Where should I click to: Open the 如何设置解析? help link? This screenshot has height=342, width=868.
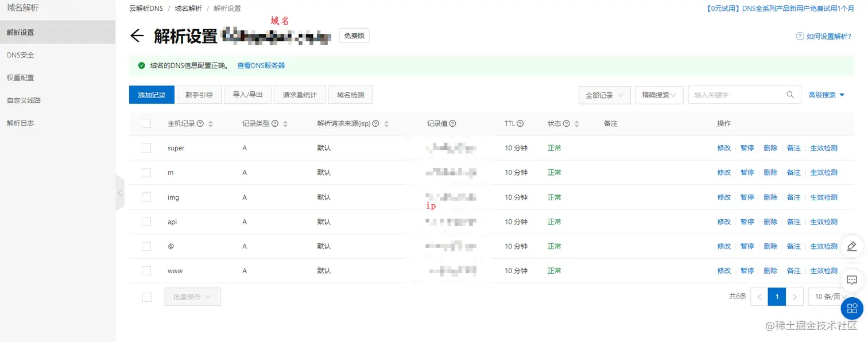[x=824, y=36]
